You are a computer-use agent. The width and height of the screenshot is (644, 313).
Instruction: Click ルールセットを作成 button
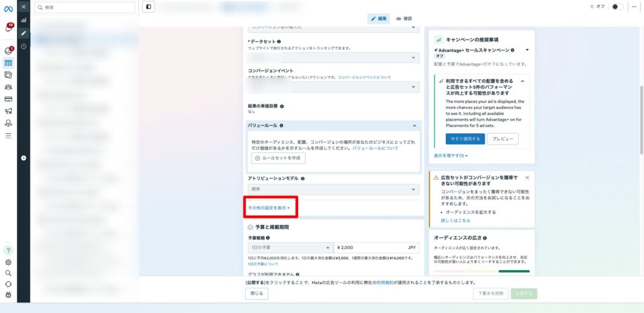(279, 158)
